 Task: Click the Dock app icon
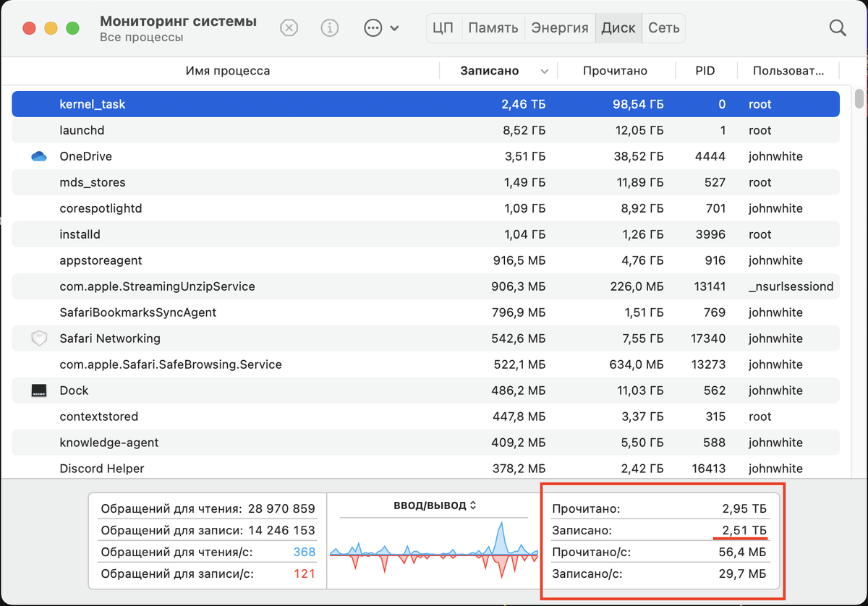point(39,391)
